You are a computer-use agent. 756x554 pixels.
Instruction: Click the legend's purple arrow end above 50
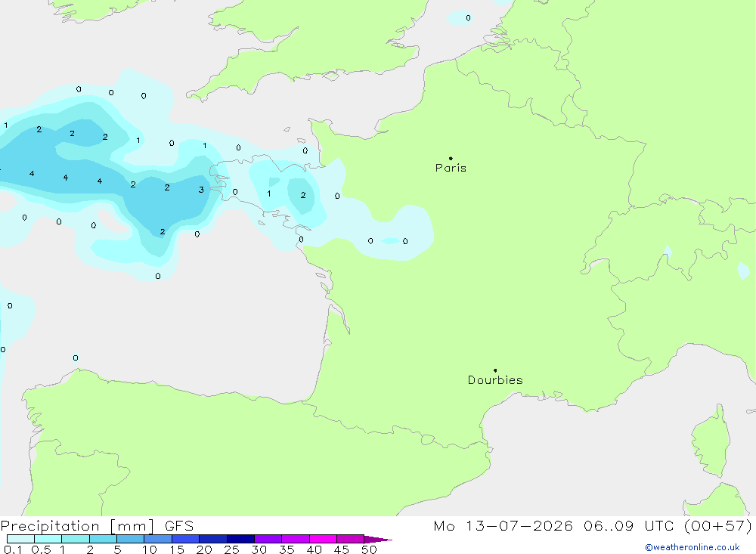378,540
